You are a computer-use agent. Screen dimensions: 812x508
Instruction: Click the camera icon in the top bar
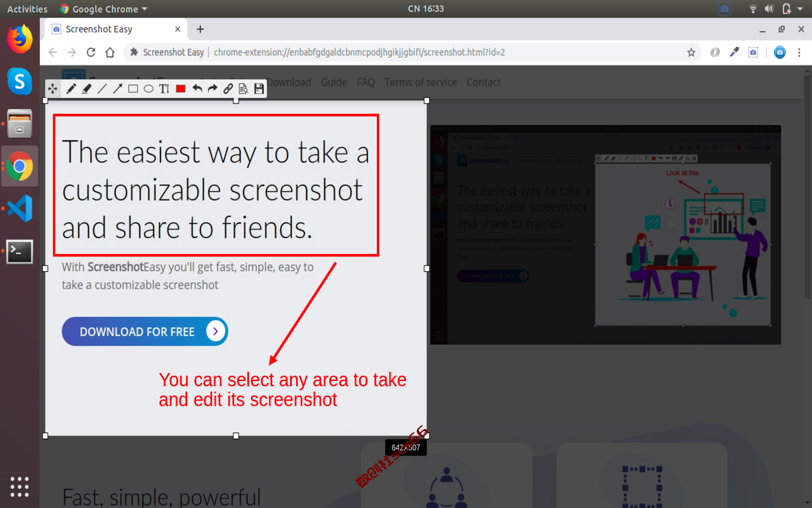724,9
